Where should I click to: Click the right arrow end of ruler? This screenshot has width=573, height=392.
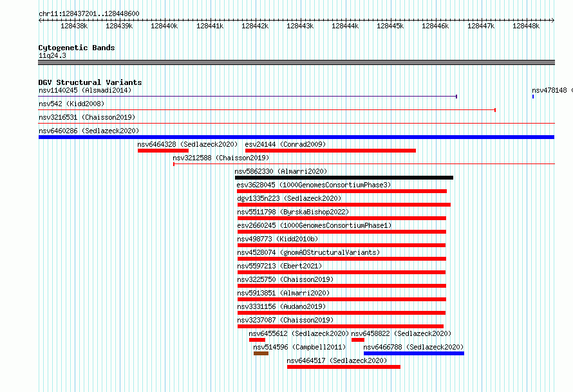(553, 21)
